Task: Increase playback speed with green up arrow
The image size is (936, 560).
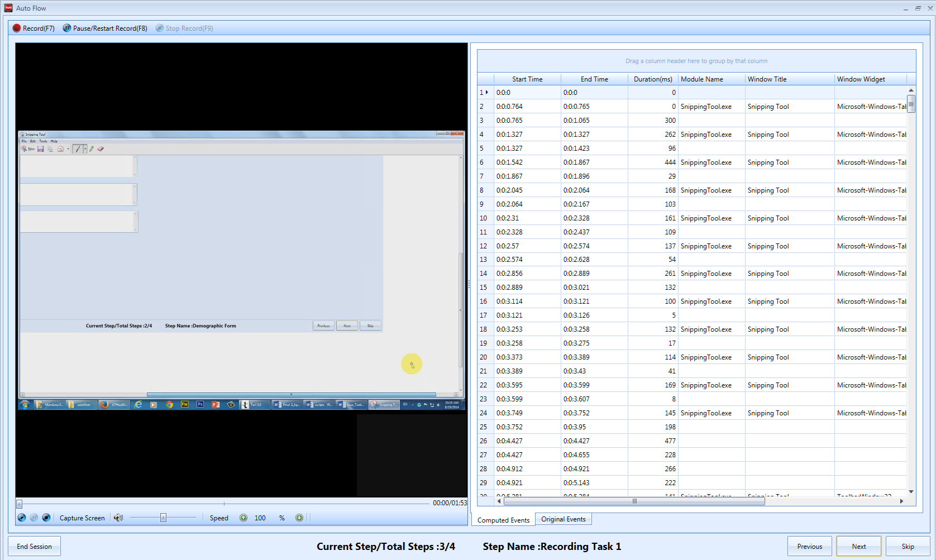Action: pyautogui.click(x=243, y=518)
